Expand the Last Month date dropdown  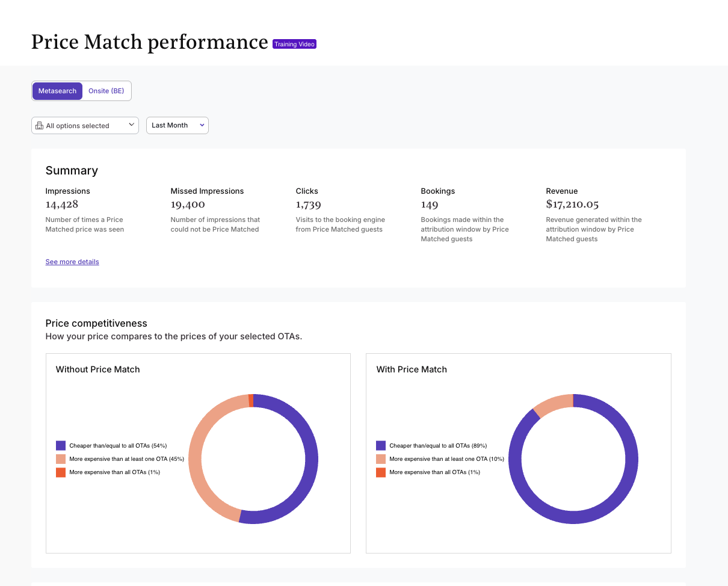click(x=177, y=125)
